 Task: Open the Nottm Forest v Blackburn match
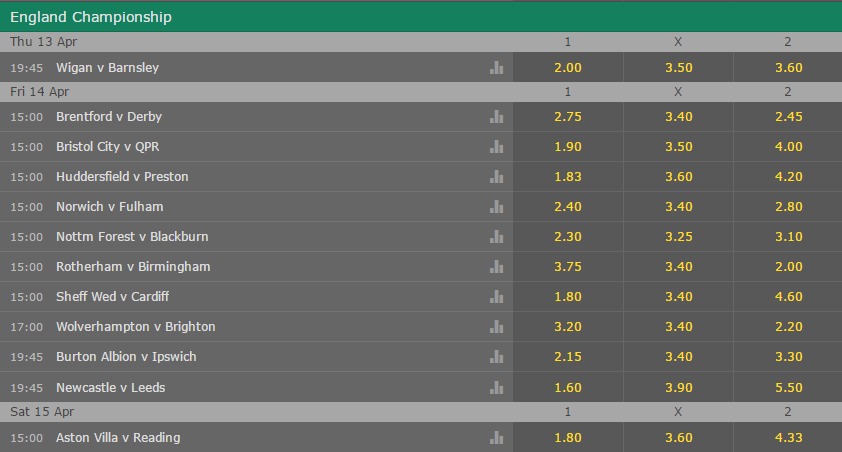tap(132, 237)
